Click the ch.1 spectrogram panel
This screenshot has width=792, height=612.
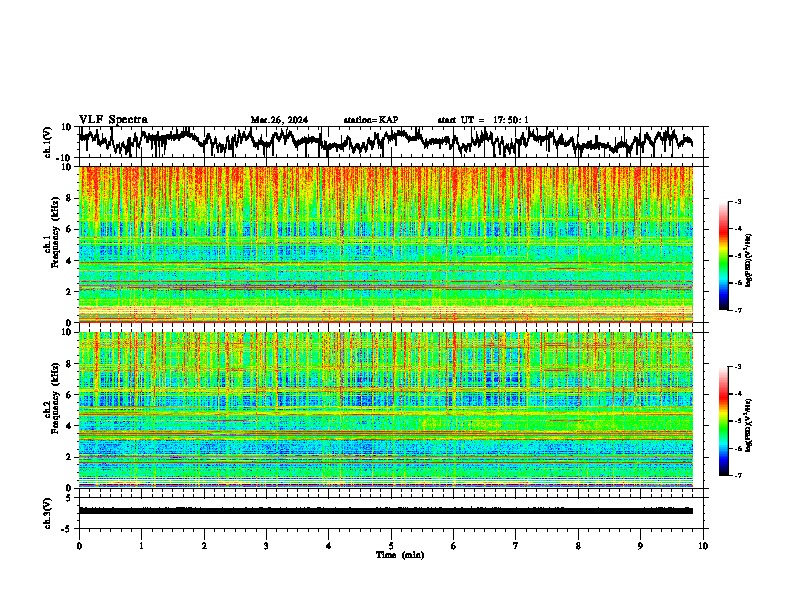point(385,244)
